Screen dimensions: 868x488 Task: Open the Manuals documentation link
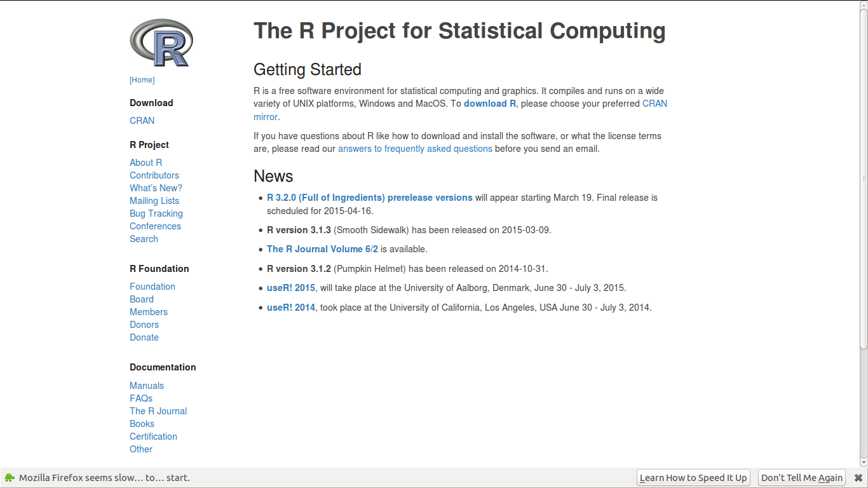pyautogui.click(x=147, y=386)
